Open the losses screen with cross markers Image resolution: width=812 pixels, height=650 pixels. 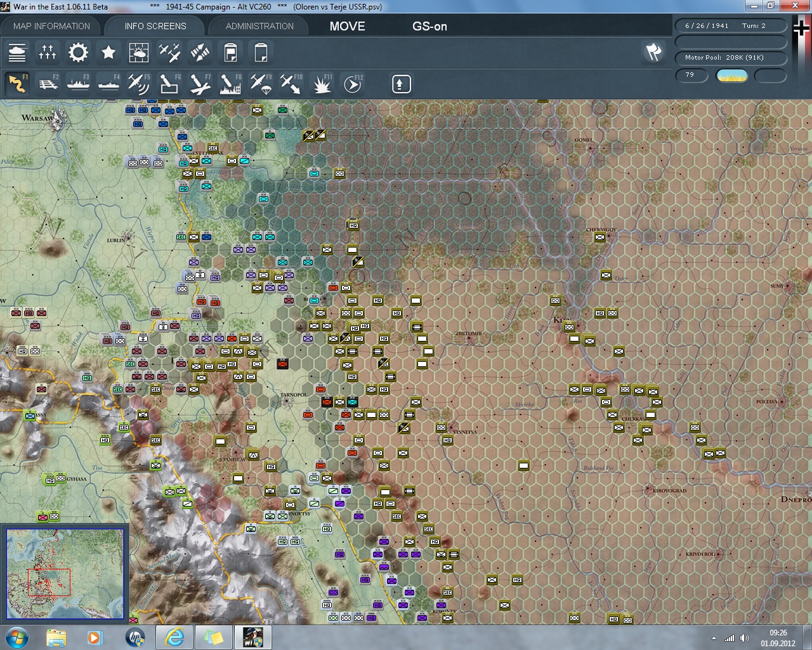coord(48,52)
